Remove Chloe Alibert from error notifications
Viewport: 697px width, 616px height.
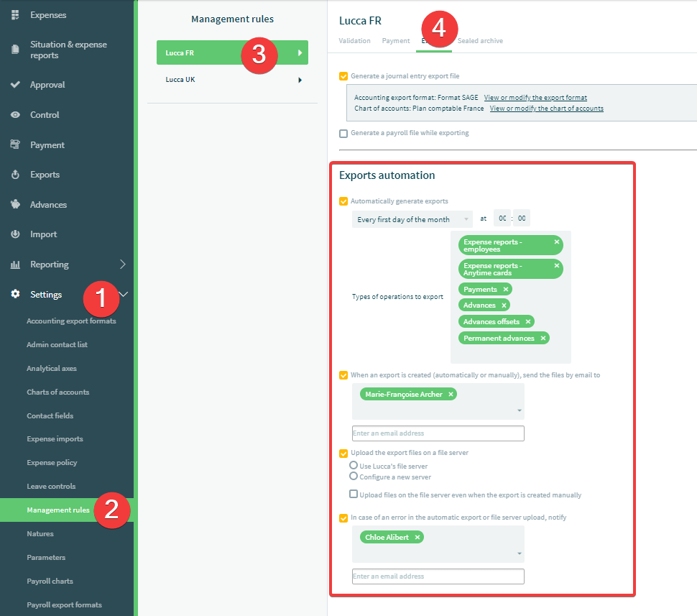(417, 537)
